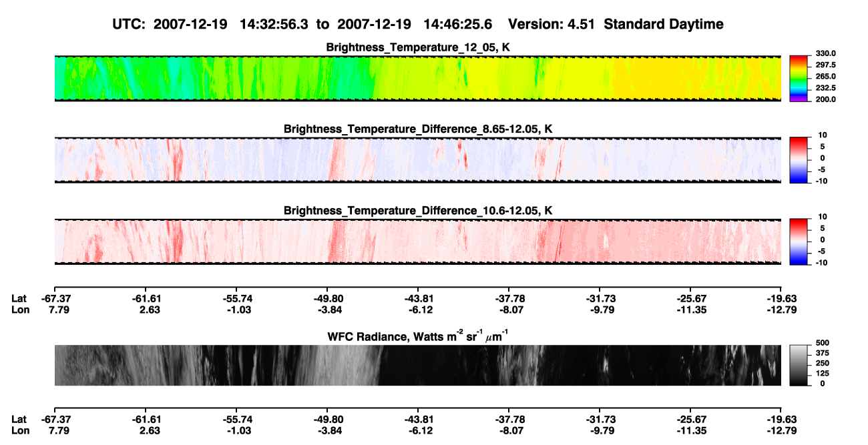Click the 375 label on the WFC colorbar
This screenshot has height=445, width=868.
pos(823,352)
